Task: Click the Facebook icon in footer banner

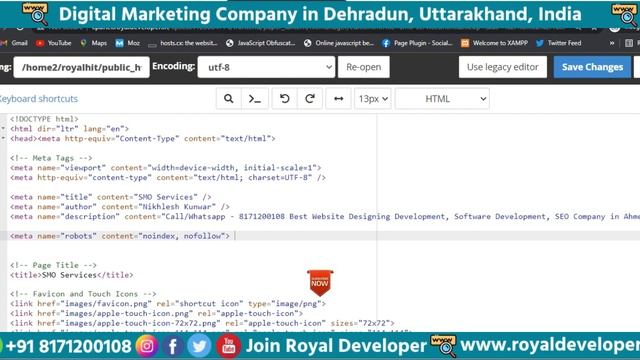Action: [173, 346]
